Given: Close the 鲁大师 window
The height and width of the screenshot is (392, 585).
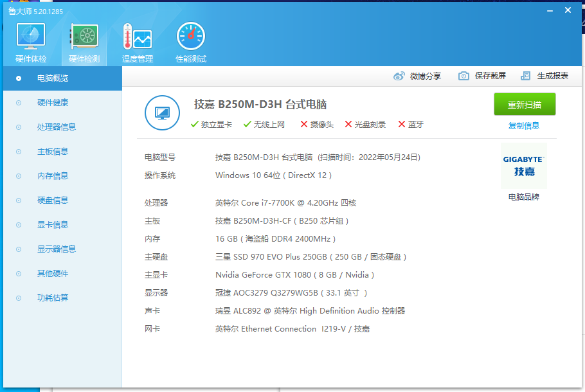Looking at the screenshot, I should [x=568, y=10].
